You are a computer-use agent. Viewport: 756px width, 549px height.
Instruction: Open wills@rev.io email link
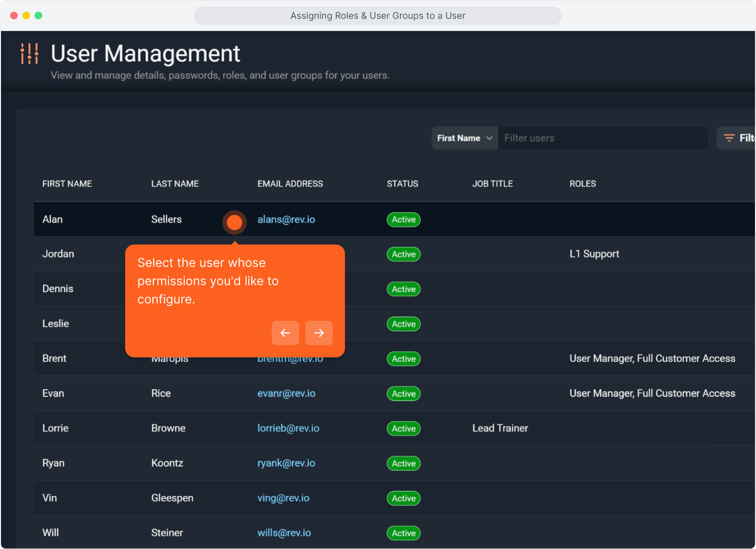point(284,533)
